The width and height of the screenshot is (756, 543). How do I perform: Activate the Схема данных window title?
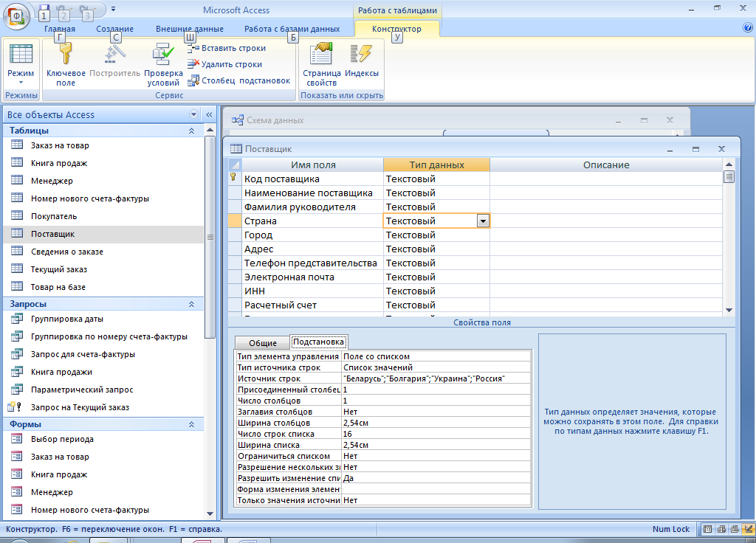(275, 120)
